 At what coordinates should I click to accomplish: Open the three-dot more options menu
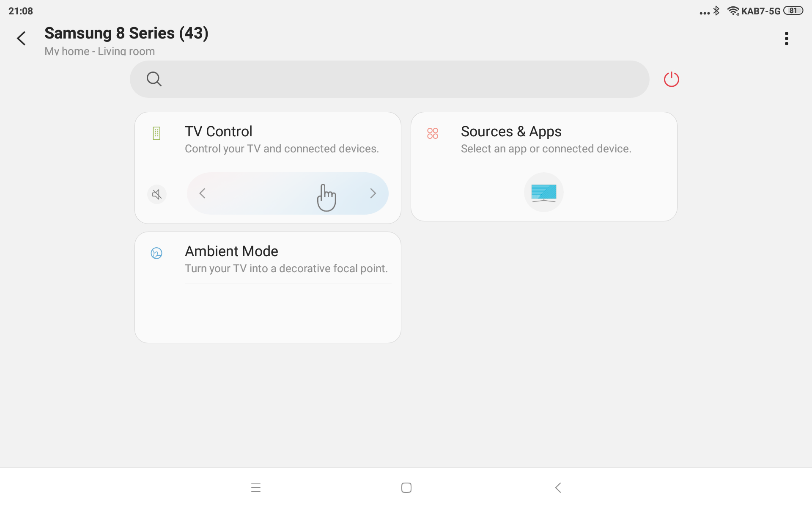[x=786, y=39]
